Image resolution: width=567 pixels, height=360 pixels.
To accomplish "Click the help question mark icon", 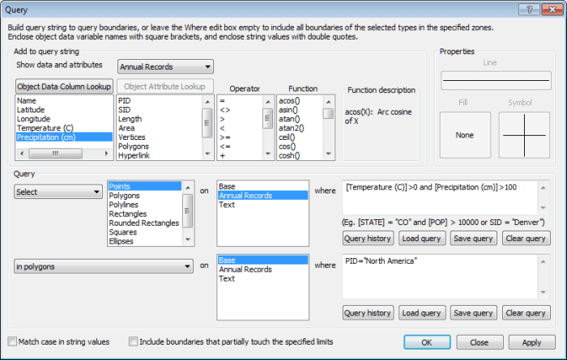I will (529, 10).
